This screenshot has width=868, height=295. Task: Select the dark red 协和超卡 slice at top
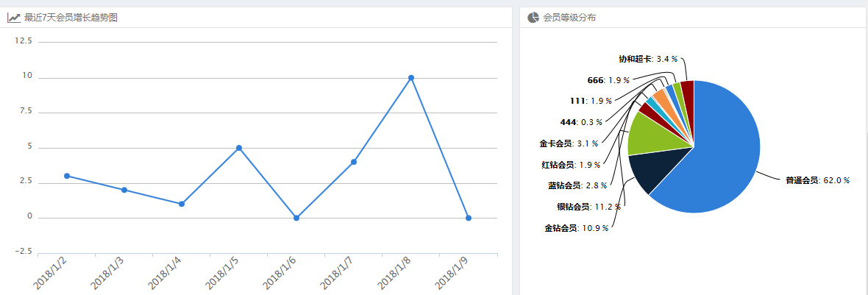click(x=688, y=90)
